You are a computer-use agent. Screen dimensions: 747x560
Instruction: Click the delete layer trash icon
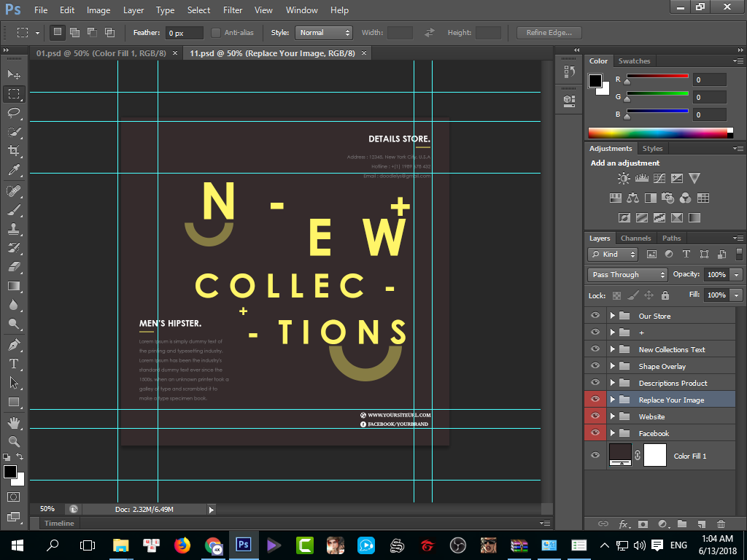[x=721, y=524]
